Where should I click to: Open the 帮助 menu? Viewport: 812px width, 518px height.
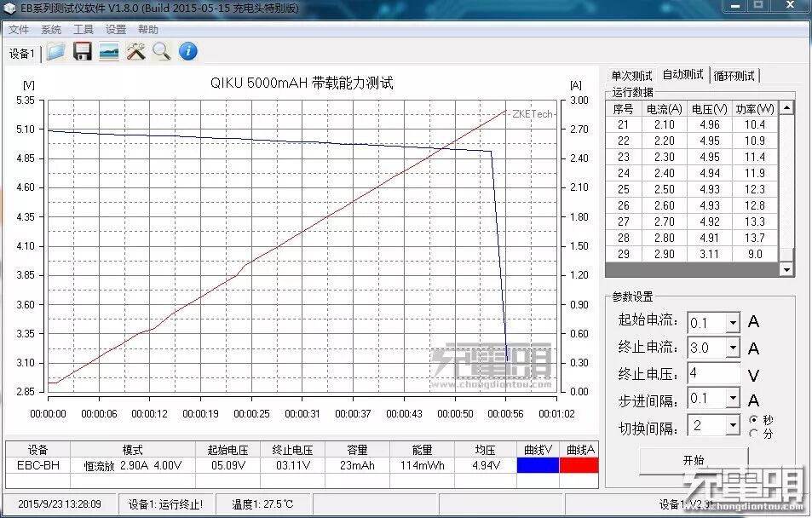(x=148, y=30)
